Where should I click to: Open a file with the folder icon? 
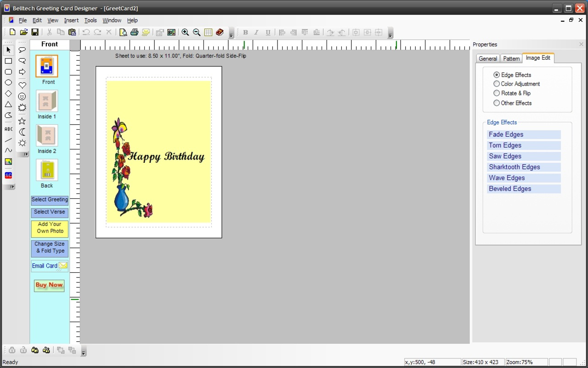[23, 32]
